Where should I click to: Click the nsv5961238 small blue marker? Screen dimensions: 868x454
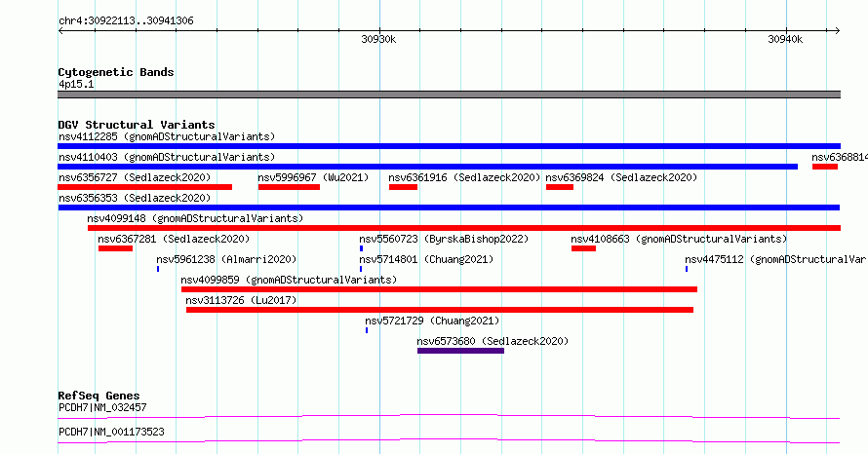pos(158,269)
